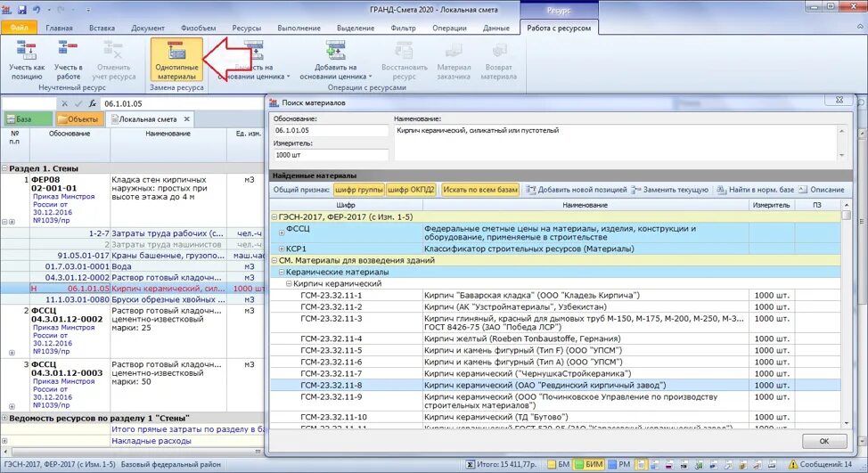Click 'Отменить учет ресурса' ribbon icon
This screenshot has width=868, height=473.
coord(113,49)
